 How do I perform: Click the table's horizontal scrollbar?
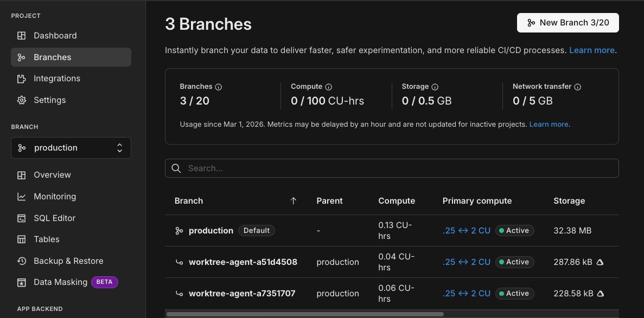click(305, 314)
